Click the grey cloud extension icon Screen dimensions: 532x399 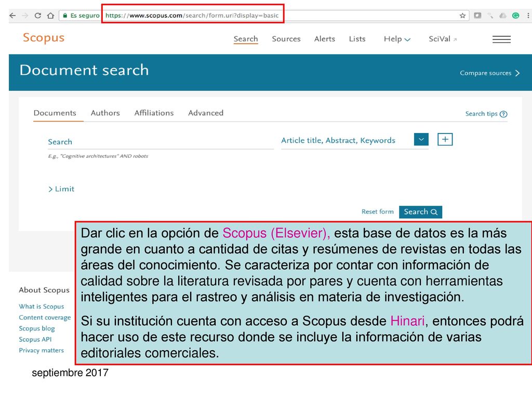click(503, 16)
